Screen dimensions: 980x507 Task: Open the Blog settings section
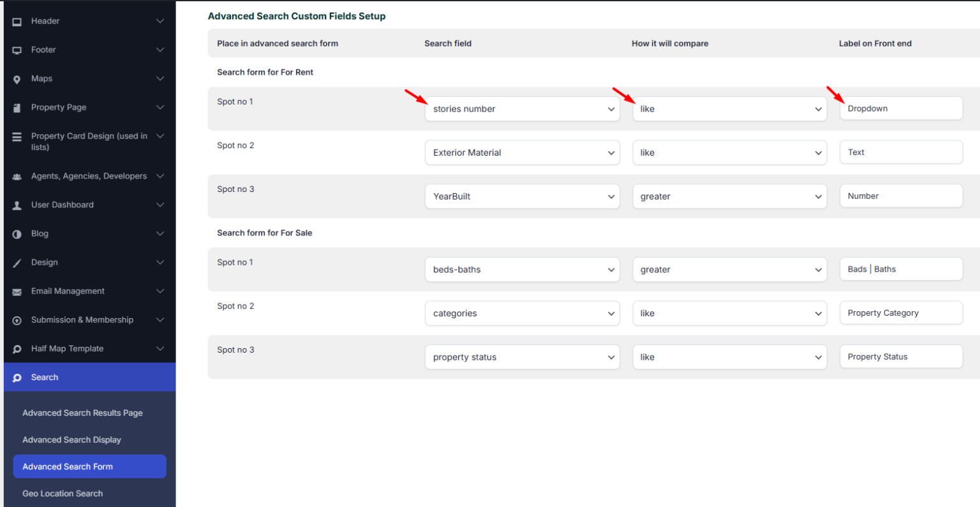[89, 233]
